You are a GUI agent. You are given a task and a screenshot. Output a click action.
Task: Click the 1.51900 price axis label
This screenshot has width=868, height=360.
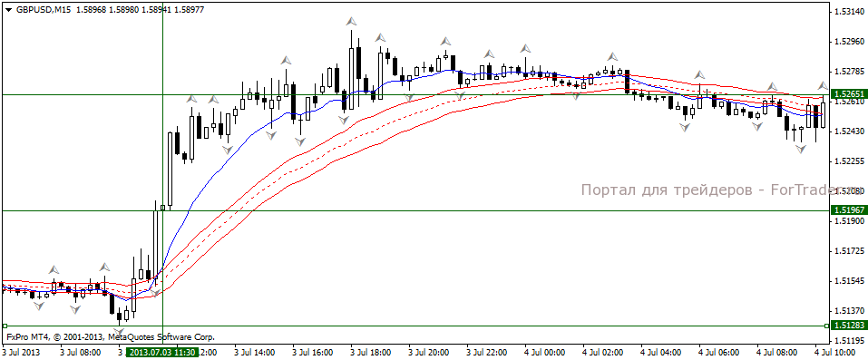pos(850,221)
